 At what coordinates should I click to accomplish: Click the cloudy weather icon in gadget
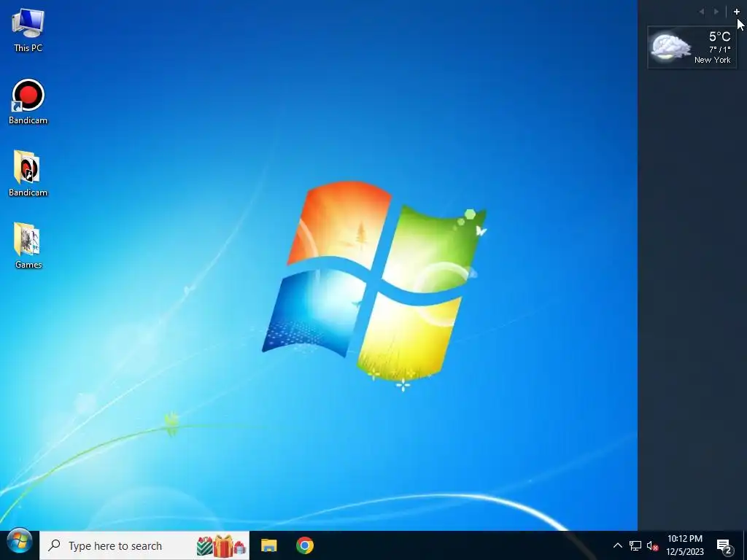670,47
